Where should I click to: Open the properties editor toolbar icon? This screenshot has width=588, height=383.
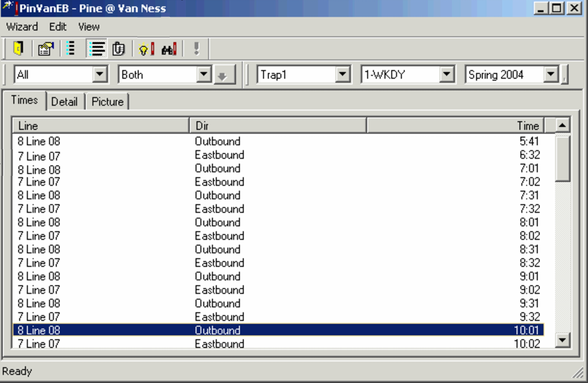click(x=46, y=48)
